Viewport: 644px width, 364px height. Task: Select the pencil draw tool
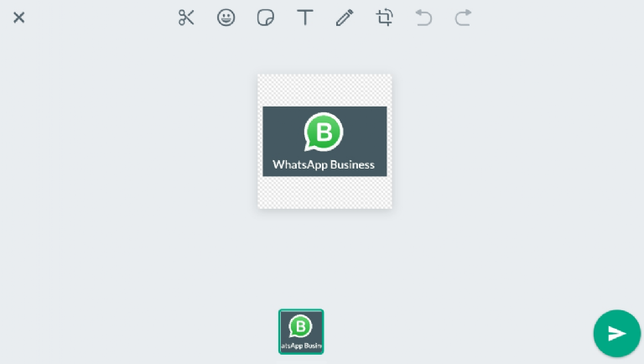pyautogui.click(x=345, y=18)
